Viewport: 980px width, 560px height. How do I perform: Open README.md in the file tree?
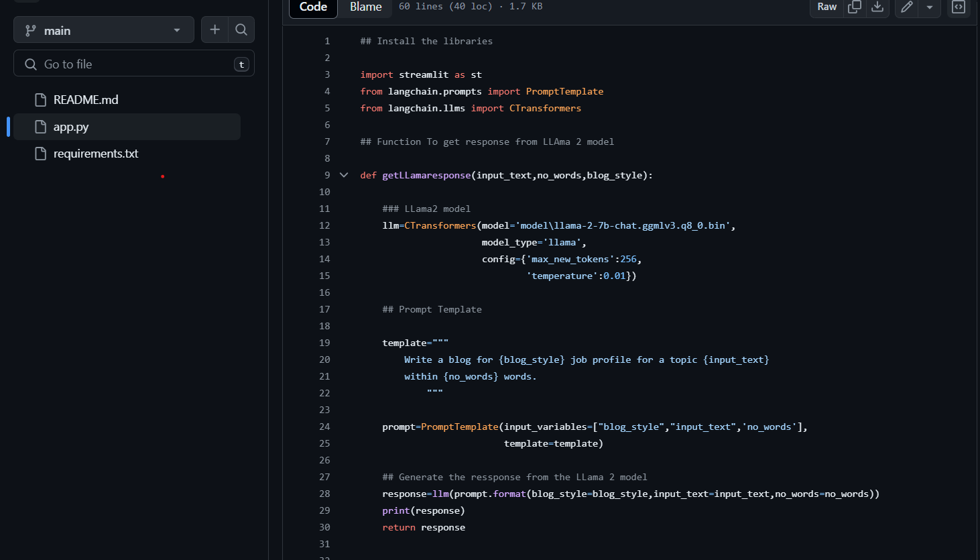pyautogui.click(x=86, y=100)
